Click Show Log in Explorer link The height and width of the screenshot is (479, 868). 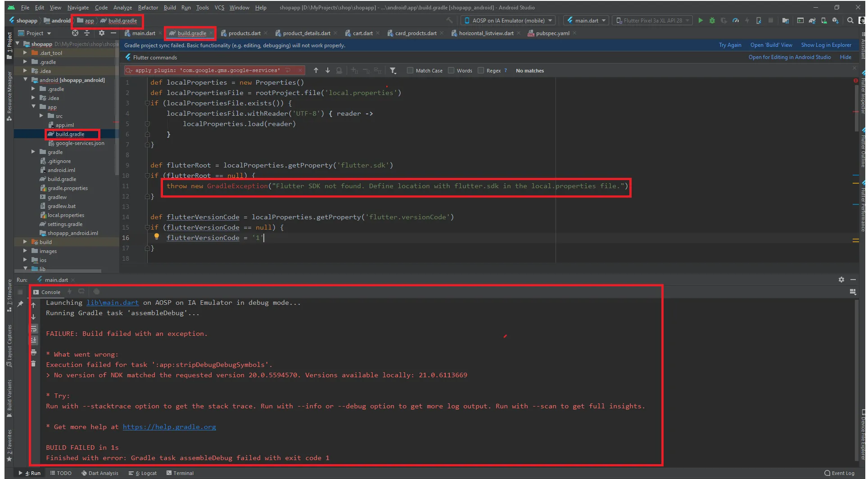tap(826, 45)
